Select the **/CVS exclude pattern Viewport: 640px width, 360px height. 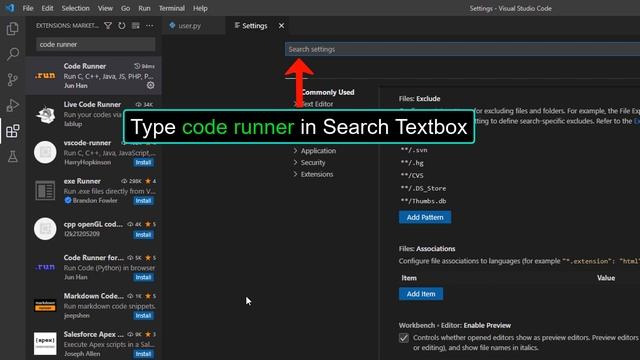tap(412, 176)
